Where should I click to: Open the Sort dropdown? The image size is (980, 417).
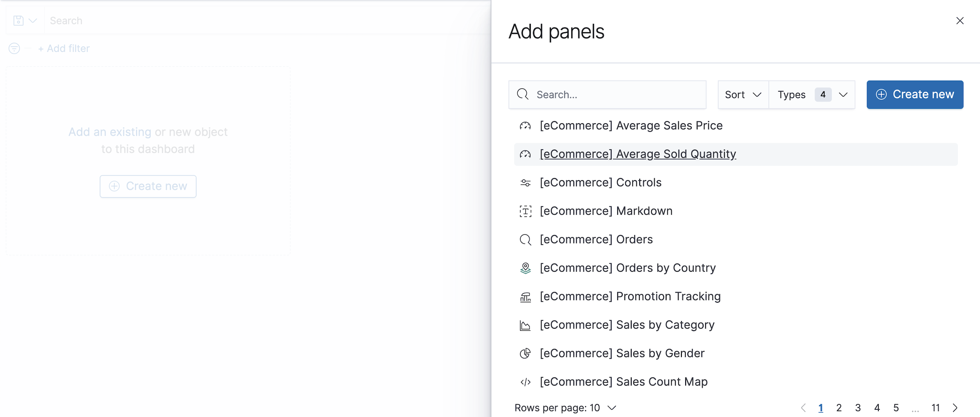click(x=743, y=94)
